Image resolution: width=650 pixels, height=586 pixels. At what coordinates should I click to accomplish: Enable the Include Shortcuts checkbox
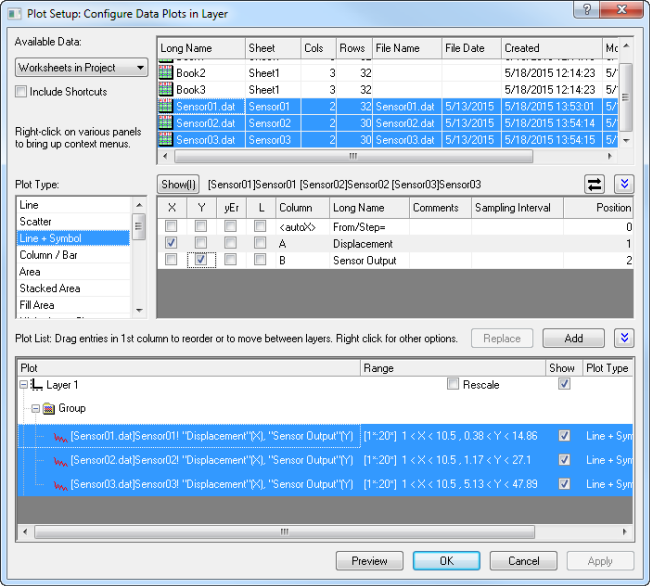[x=22, y=92]
